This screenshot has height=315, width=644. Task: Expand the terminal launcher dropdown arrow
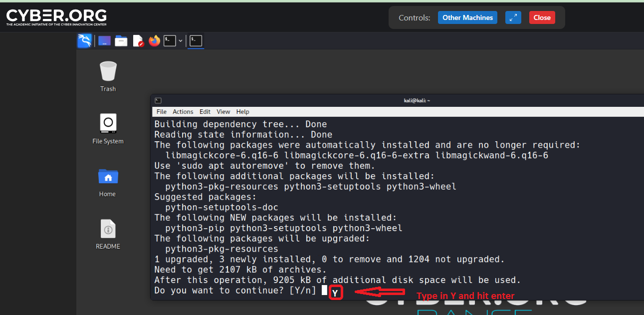[x=181, y=41]
